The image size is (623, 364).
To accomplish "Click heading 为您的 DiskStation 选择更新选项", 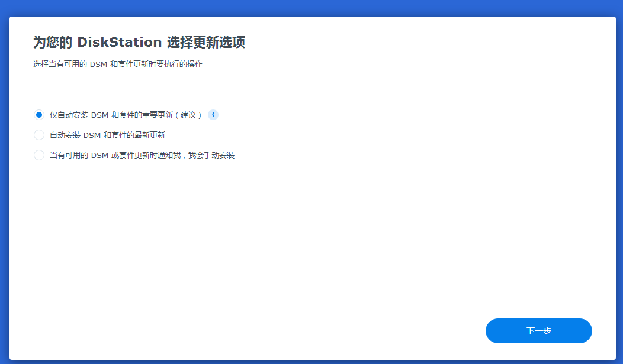I will tap(139, 42).
